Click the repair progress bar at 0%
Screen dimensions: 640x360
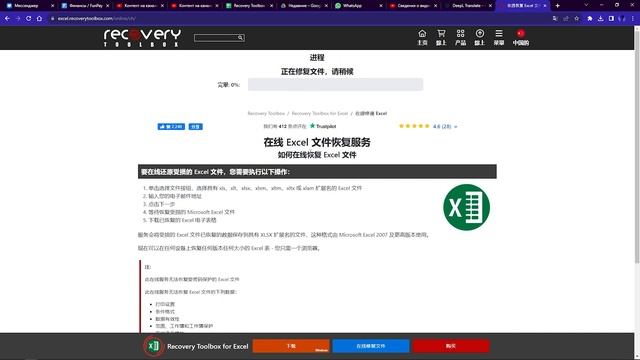point(335,84)
